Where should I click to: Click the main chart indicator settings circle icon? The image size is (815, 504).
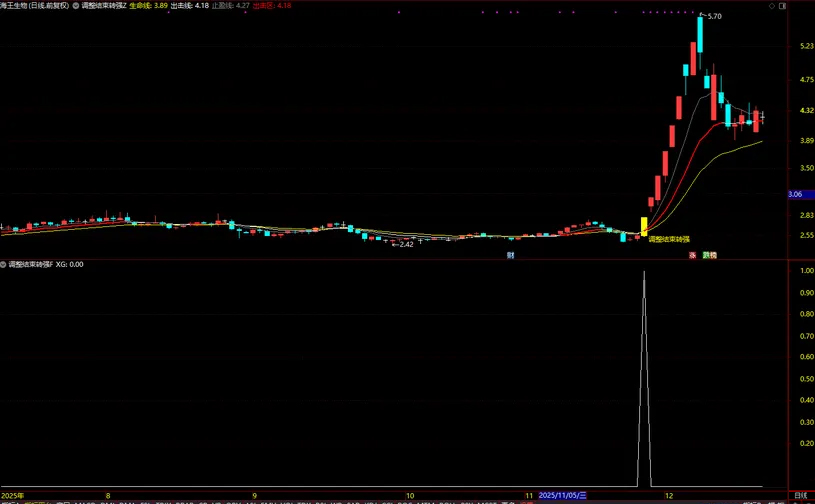[76, 5]
